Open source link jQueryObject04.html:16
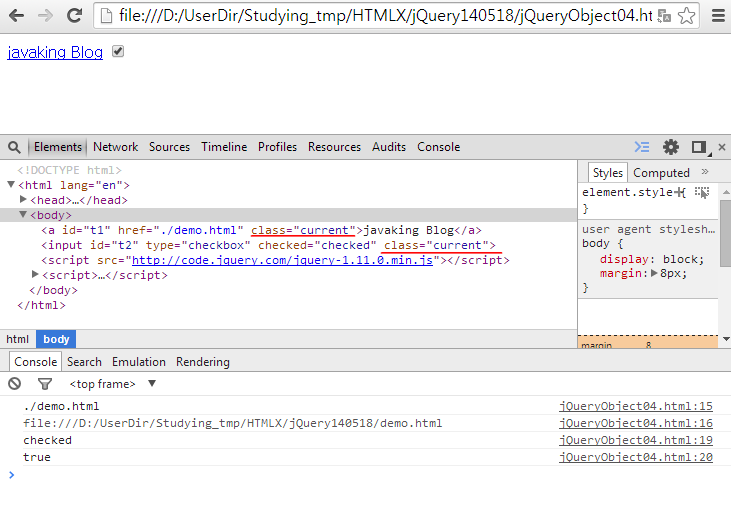 [x=636, y=423]
